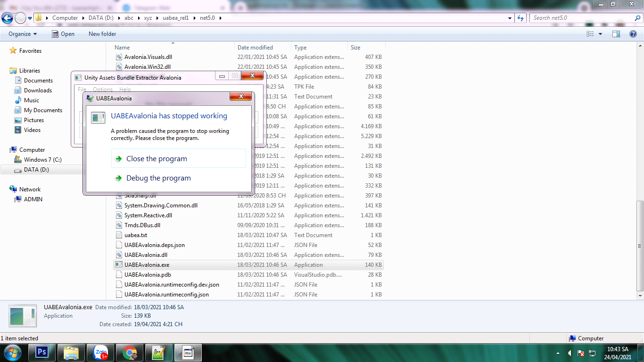Click the search magnifier icon
The image size is (644, 362).
pos(637,18)
